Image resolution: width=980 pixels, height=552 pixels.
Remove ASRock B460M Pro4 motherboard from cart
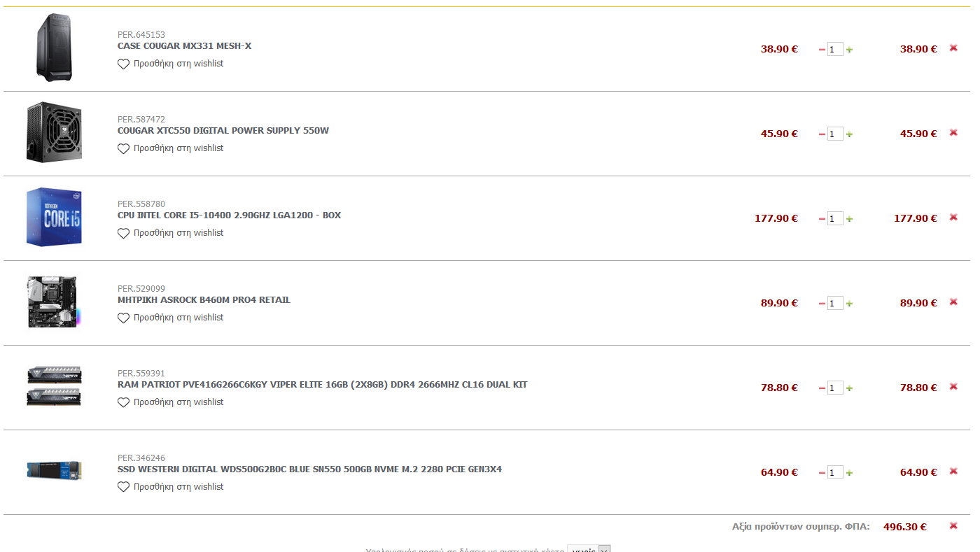pos(953,302)
